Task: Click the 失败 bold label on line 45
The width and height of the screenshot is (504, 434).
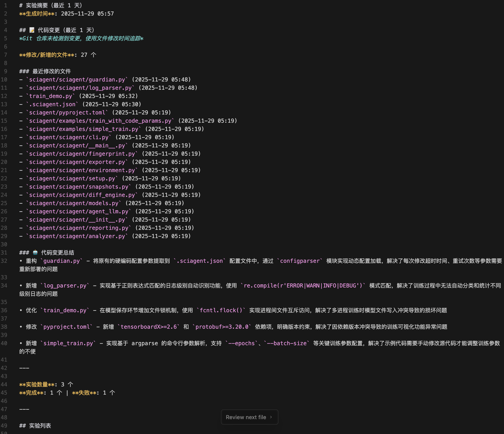Action: coord(84,393)
